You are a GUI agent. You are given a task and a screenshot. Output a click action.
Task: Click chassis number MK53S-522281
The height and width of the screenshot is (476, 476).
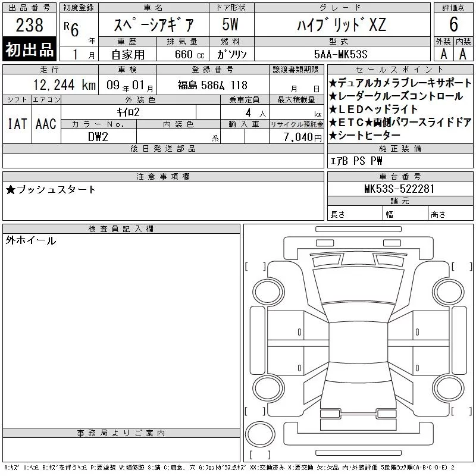pos(399,189)
